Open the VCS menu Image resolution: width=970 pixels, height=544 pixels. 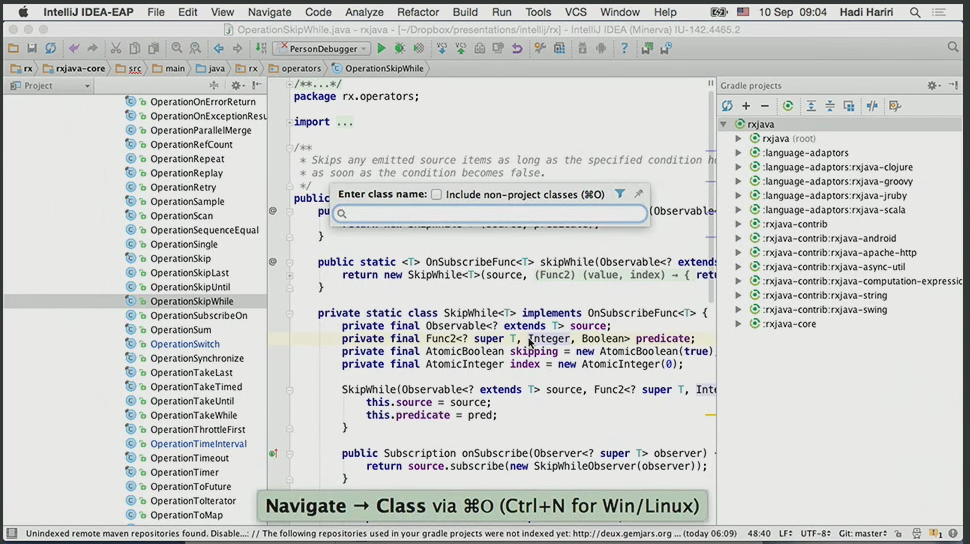[x=575, y=12]
